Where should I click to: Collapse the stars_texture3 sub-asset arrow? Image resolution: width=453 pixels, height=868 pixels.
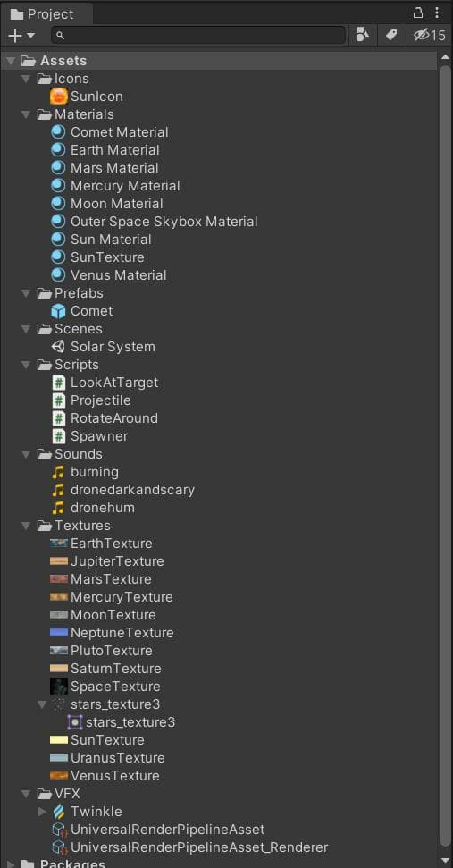coord(42,704)
